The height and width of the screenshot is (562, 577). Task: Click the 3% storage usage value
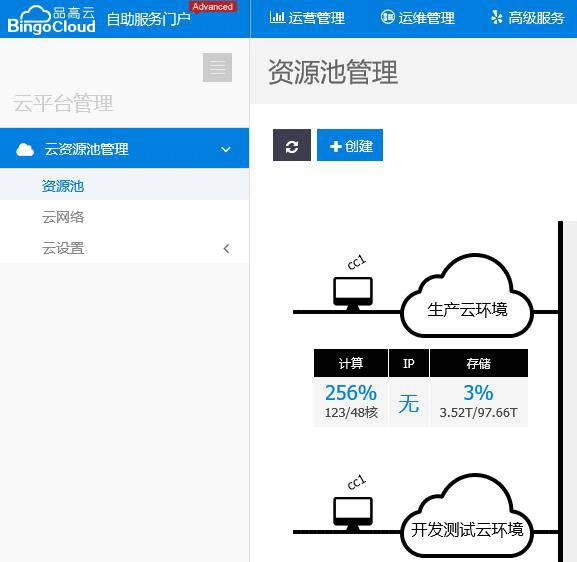(478, 392)
